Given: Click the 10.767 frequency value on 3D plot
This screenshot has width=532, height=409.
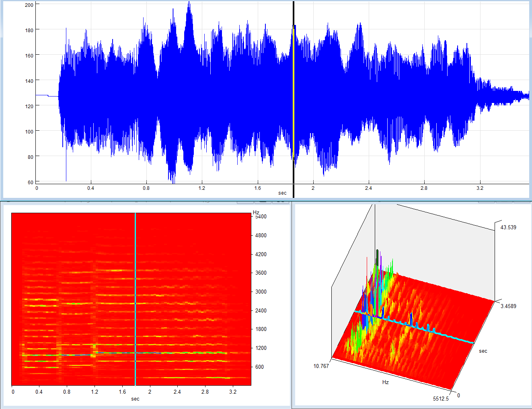Looking at the screenshot, I should pos(321,366).
